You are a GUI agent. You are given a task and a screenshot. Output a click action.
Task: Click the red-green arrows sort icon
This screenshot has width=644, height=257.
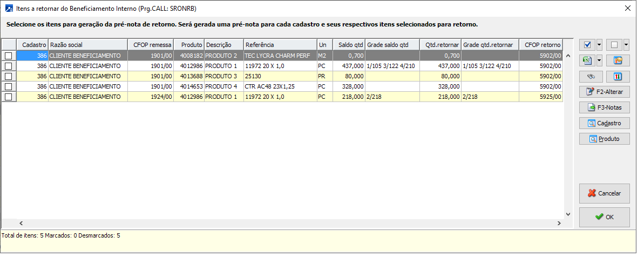point(618,77)
